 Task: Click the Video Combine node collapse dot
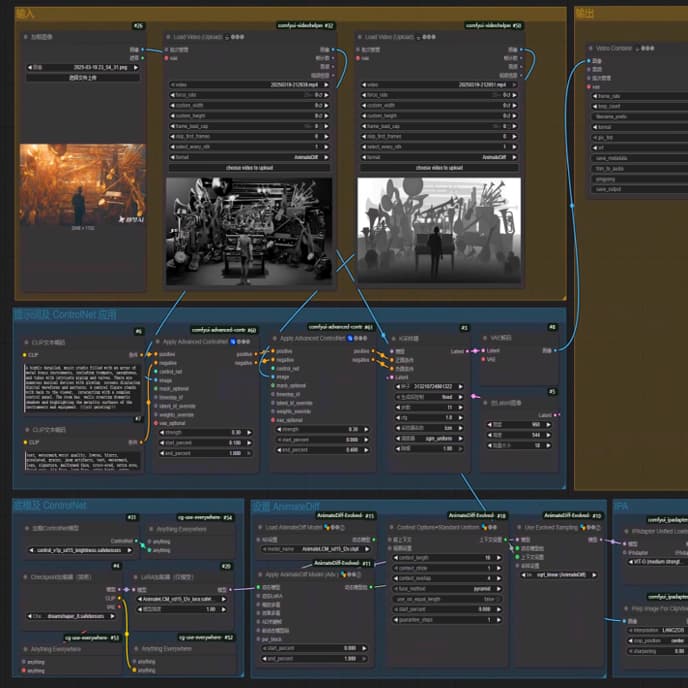click(590, 48)
